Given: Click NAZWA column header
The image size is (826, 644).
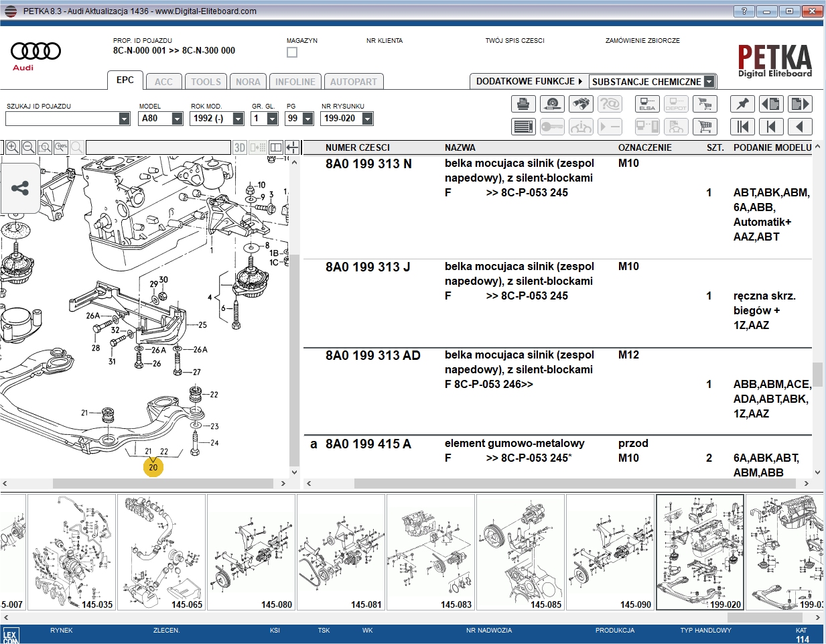Looking at the screenshot, I should [x=460, y=147].
